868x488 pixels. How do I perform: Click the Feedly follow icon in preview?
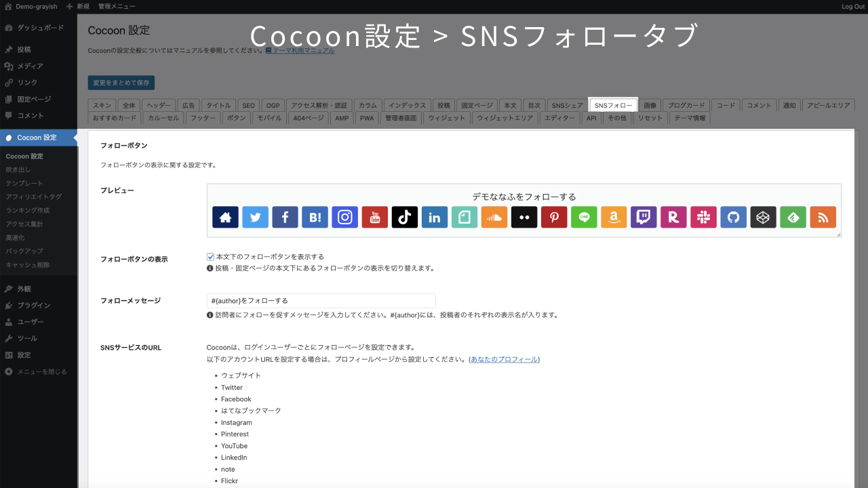793,217
